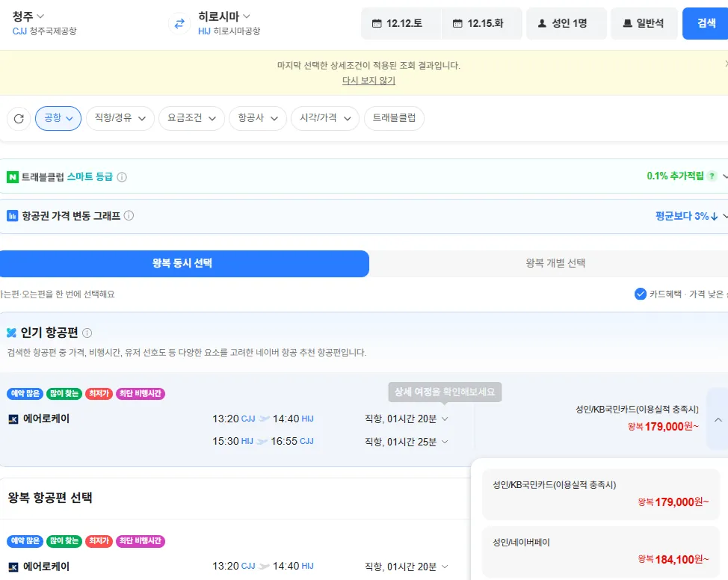Viewport: 728px width, 580px height.
Task: Click 다시 보지 않기 link
Action: tap(368, 80)
